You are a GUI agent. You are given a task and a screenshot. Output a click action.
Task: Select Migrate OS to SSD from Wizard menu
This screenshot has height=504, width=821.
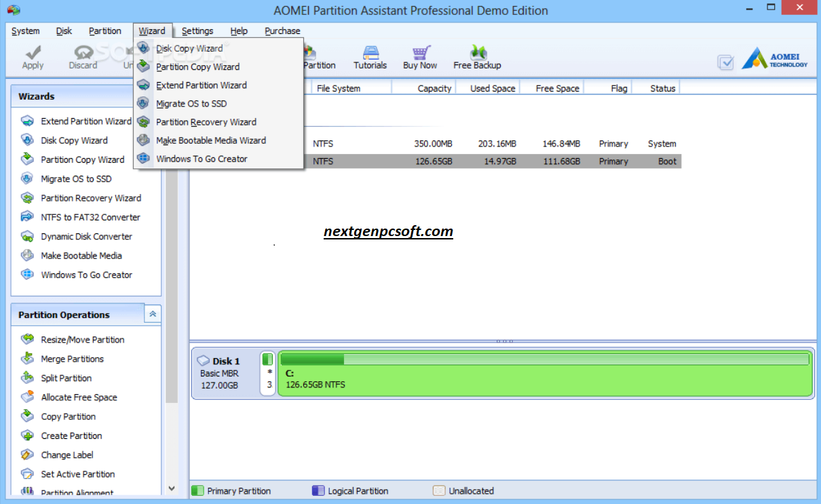[191, 104]
